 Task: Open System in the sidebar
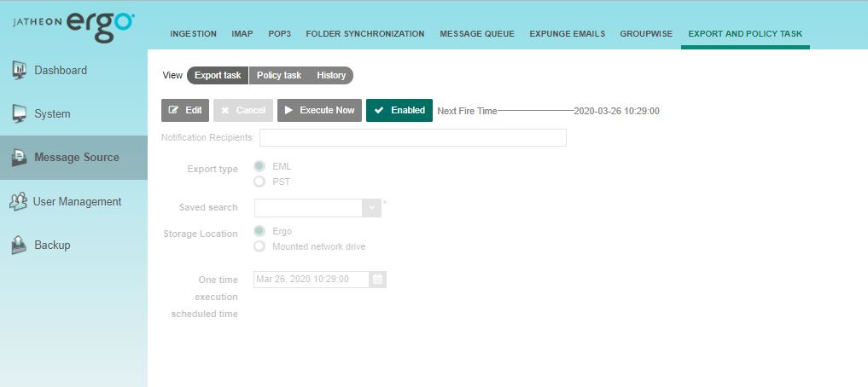(73, 114)
